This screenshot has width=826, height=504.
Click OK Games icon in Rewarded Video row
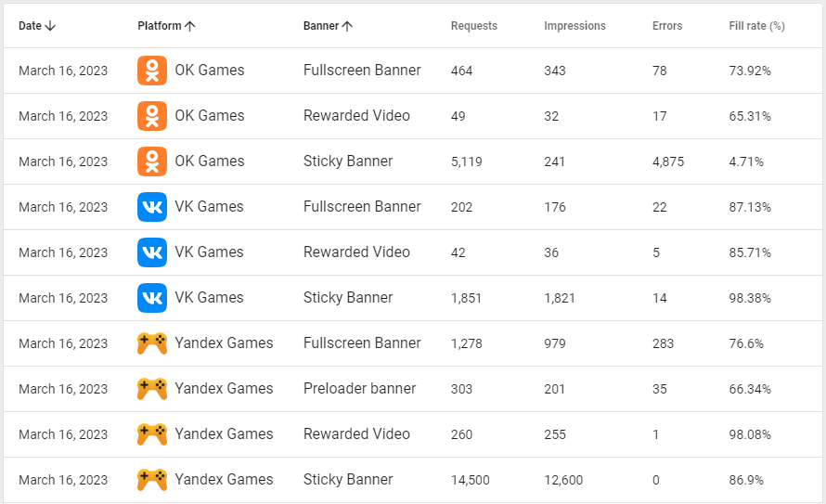(x=152, y=116)
